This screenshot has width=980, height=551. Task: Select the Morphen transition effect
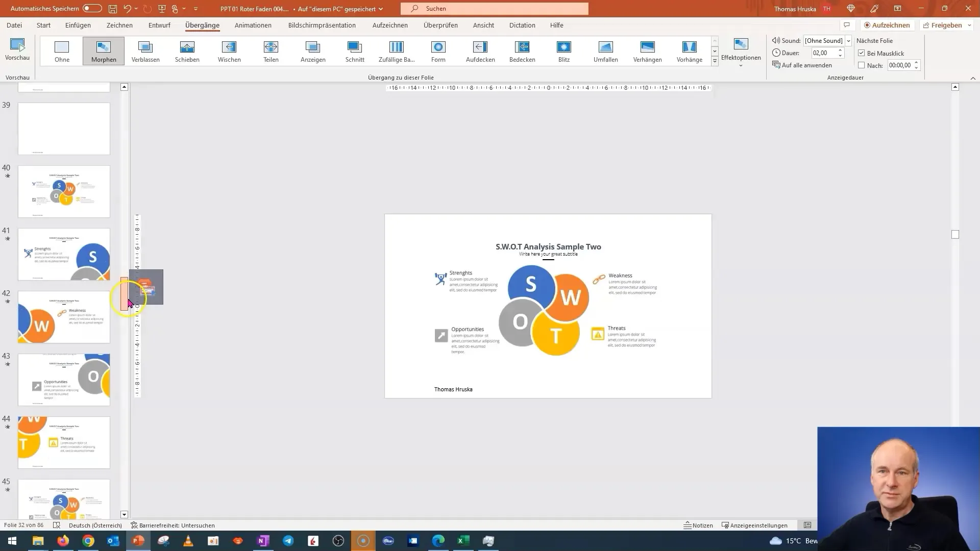point(104,51)
